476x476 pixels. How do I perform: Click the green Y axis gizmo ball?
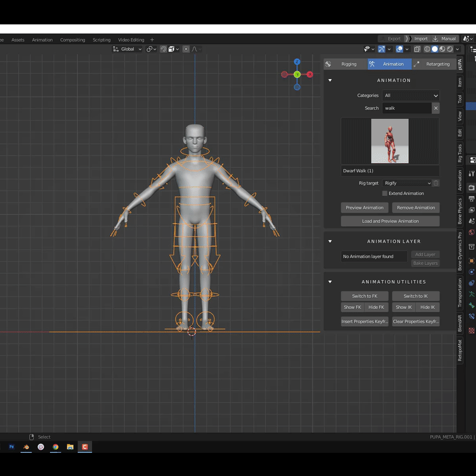pos(297,74)
